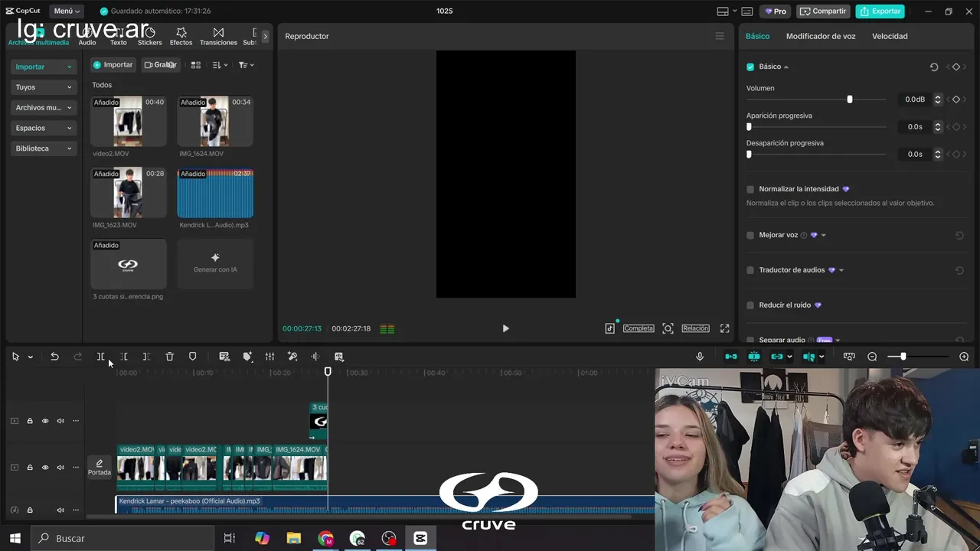Open the Audio tab
The width and height of the screenshot is (980, 551).
[87, 36]
